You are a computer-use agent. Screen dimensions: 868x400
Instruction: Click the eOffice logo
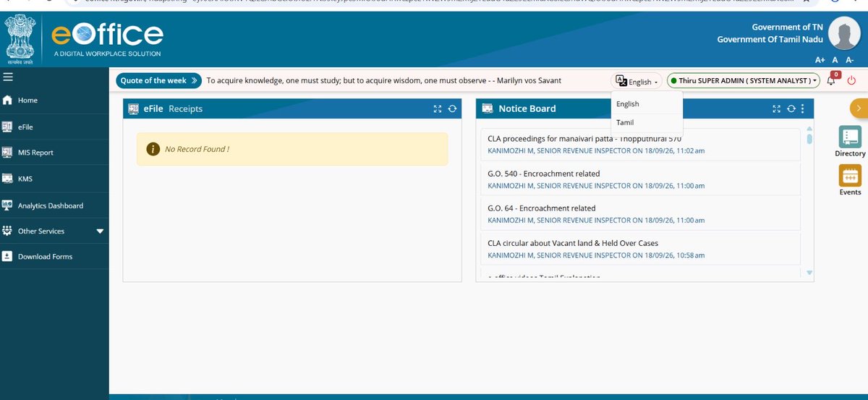point(108,39)
